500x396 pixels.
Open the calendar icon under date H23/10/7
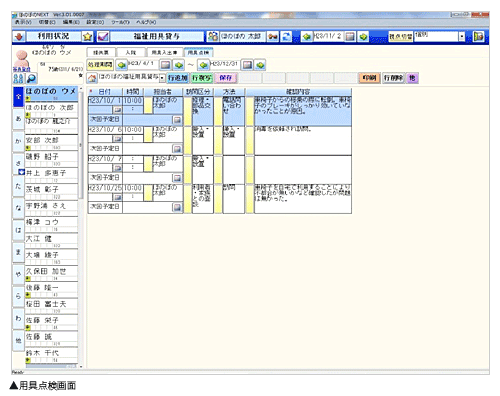[117, 168]
